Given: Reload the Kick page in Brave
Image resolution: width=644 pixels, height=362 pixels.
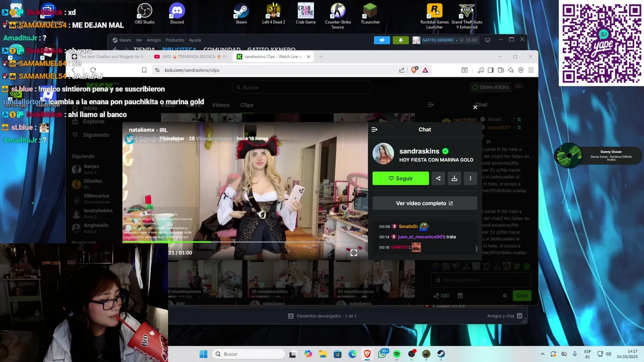Looking at the screenshot, I should (x=93, y=70).
